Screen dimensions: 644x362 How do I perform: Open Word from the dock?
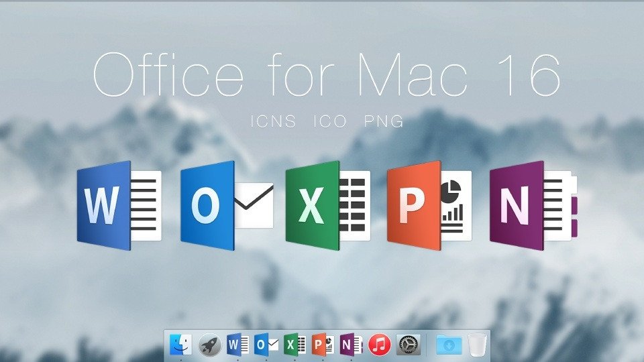(x=238, y=345)
